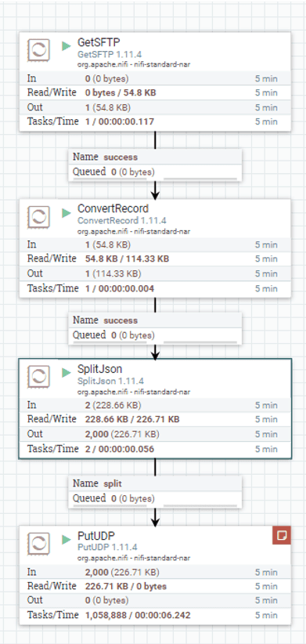Click the 'PutUDP 1.11.4' version text
Image resolution: width=306 pixels, height=644 pixels.
pos(107,547)
